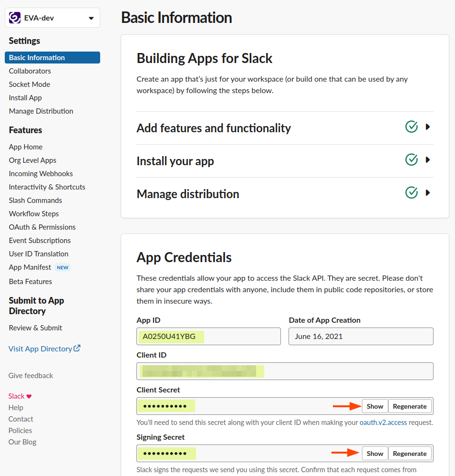Image resolution: width=455 pixels, height=476 pixels.
Task: Select Event Subscriptions in the sidebar
Action: pos(40,241)
